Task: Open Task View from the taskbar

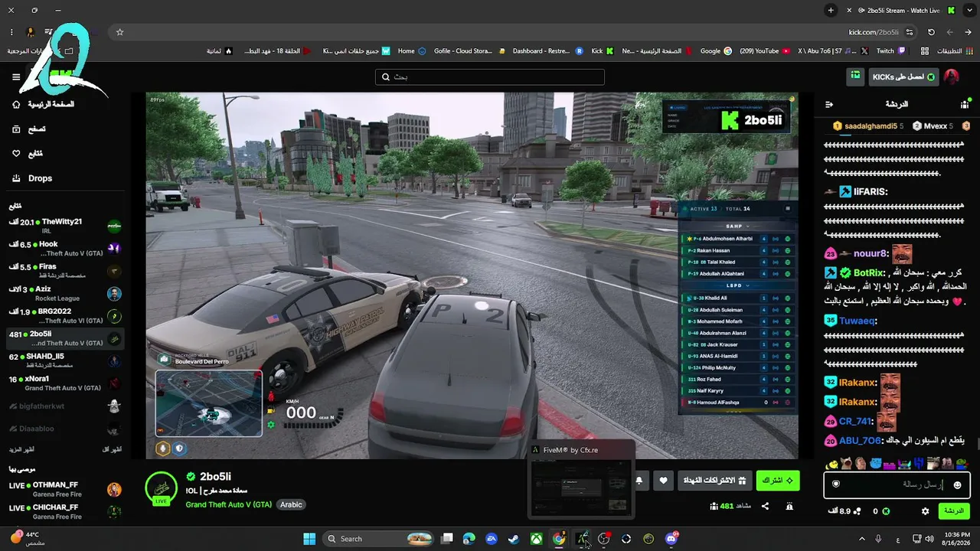Action: click(447, 539)
